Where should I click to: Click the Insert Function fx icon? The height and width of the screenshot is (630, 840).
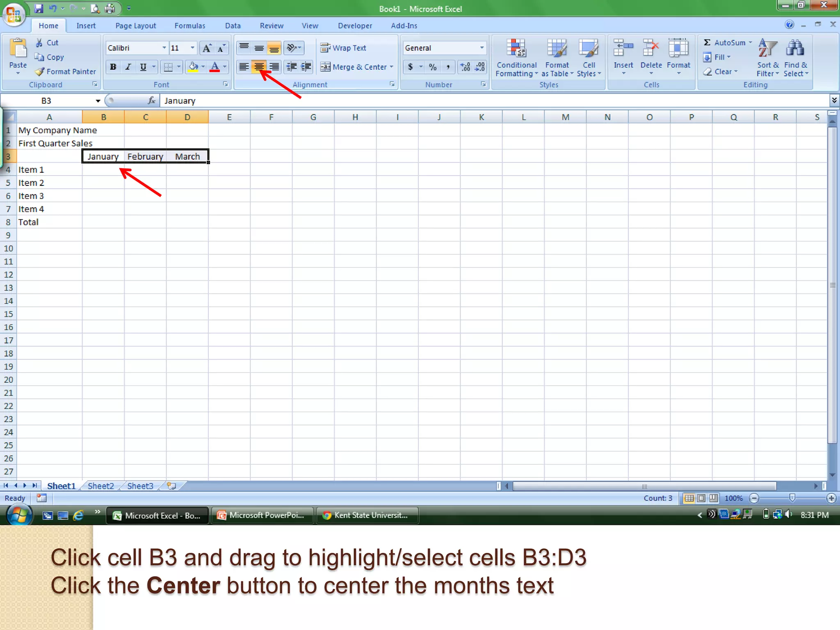(152, 100)
